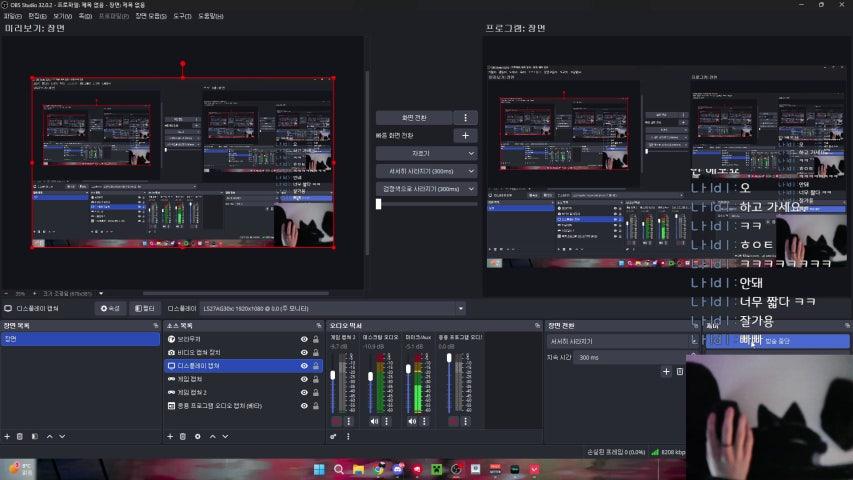The height and width of the screenshot is (480, 853).
Task: Open the display selection dropdown for the monitor
Action: [332, 309]
